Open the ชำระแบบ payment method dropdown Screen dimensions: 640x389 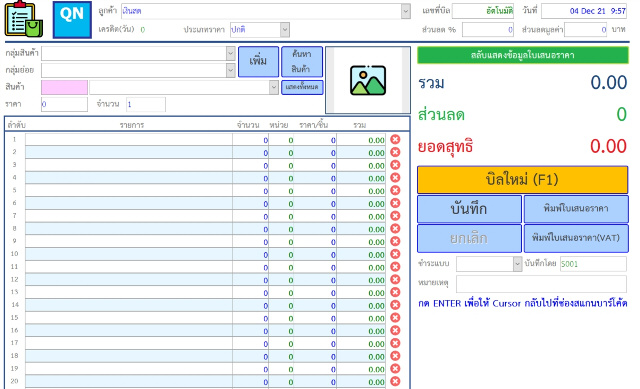point(518,264)
